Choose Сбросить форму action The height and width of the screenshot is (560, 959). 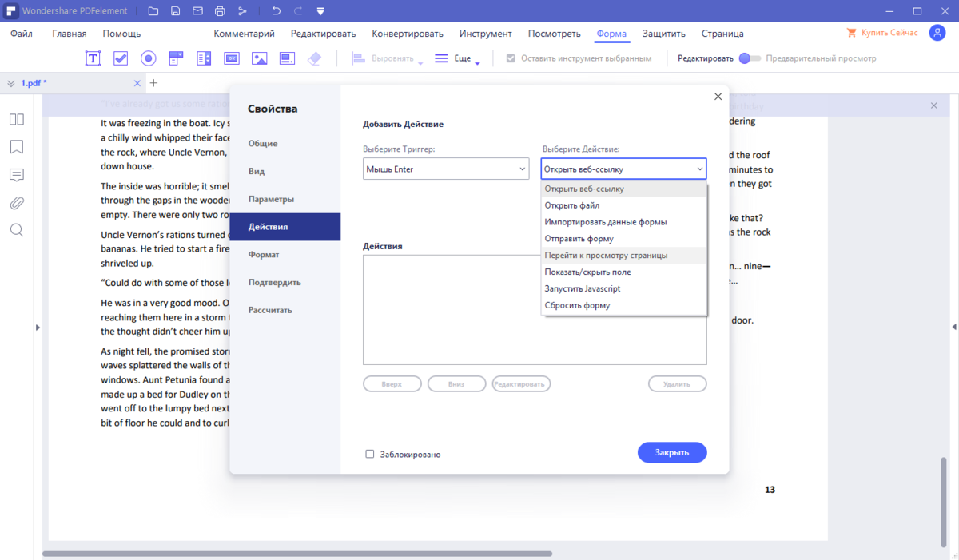pyautogui.click(x=623, y=305)
